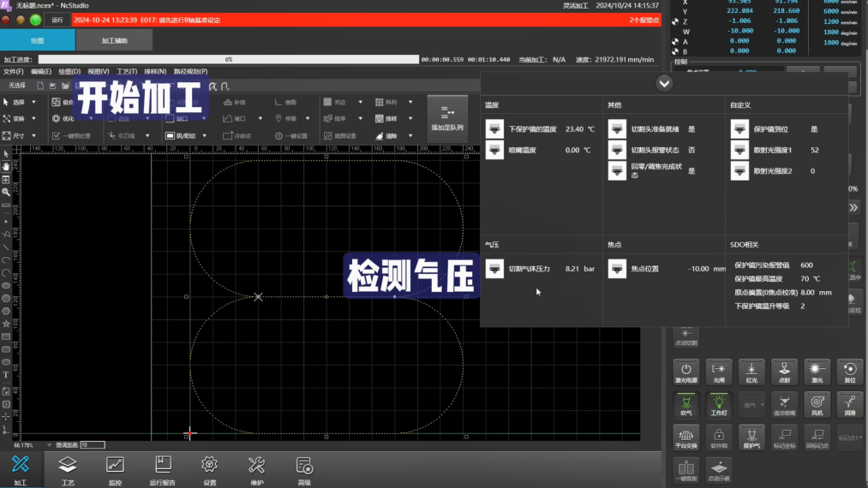This screenshot has width=868, height=488.
Task: Open the 文件(F) menu
Action: point(14,72)
